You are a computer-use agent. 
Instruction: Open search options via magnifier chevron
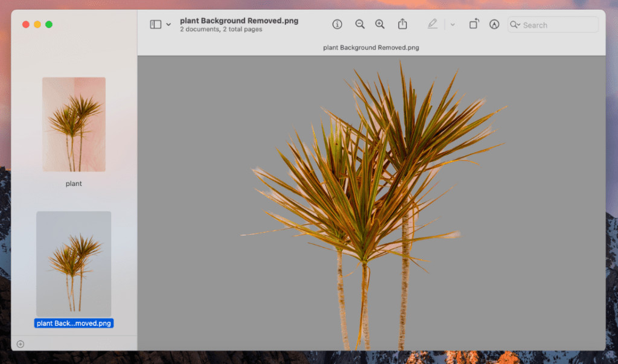coord(515,25)
